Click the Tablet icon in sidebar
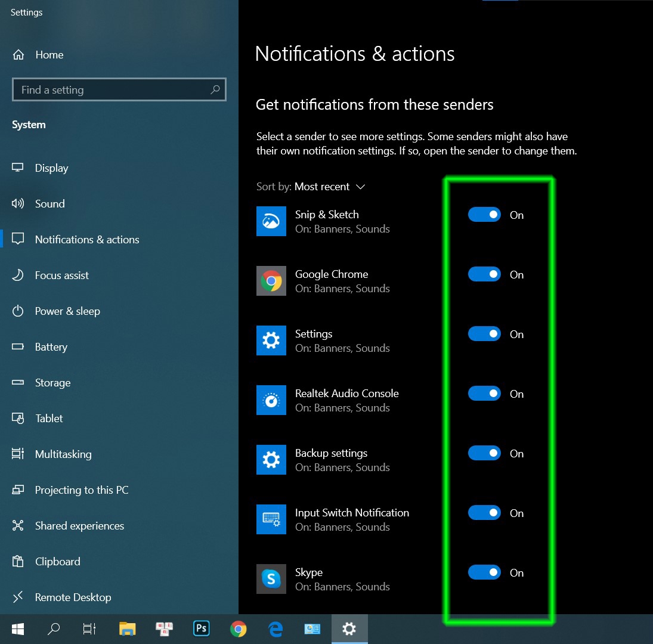The image size is (653, 644). 17,418
